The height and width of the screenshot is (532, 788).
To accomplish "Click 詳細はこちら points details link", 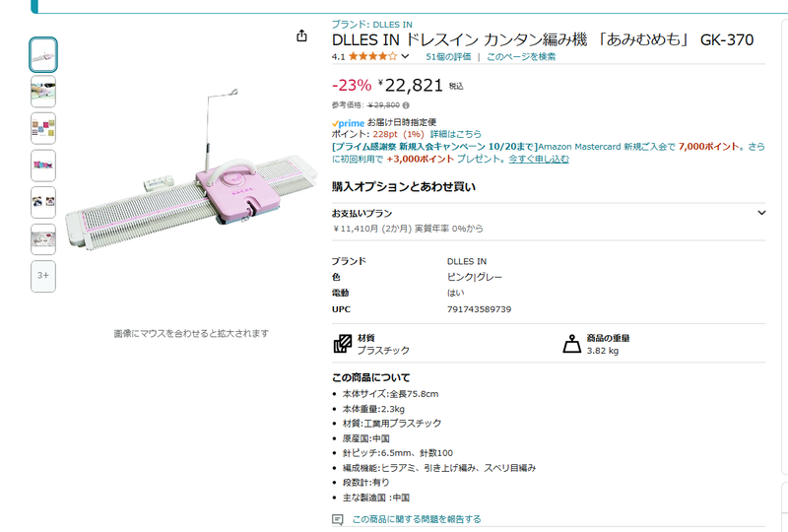I will point(455,134).
